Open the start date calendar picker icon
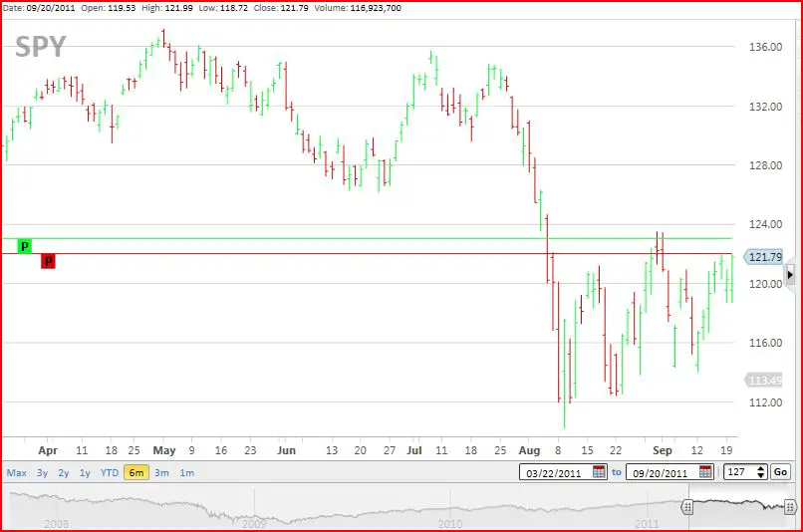The width and height of the screenshot is (803, 532). [x=599, y=471]
